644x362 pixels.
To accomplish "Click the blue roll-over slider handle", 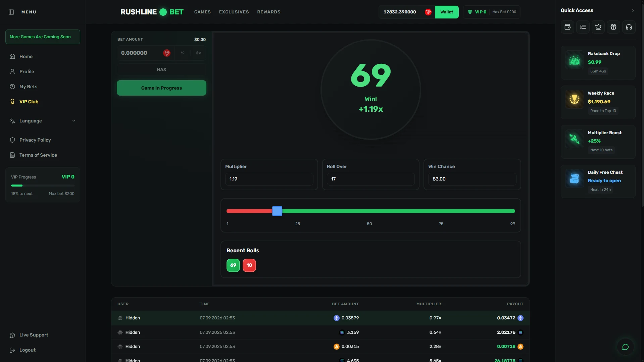I will pyautogui.click(x=277, y=211).
